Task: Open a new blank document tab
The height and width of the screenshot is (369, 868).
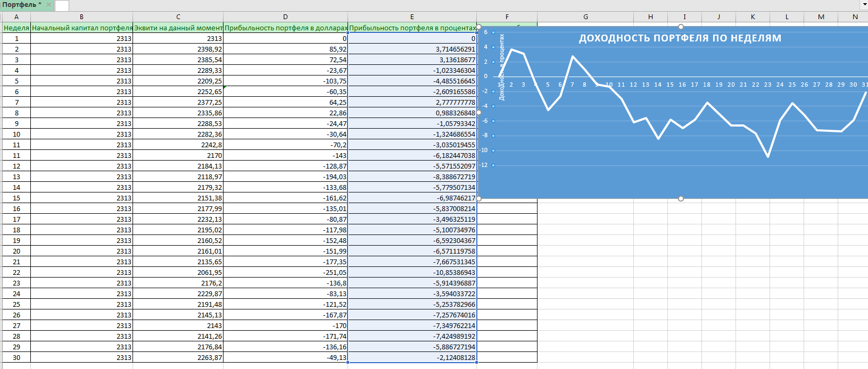Action: [62, 5]
